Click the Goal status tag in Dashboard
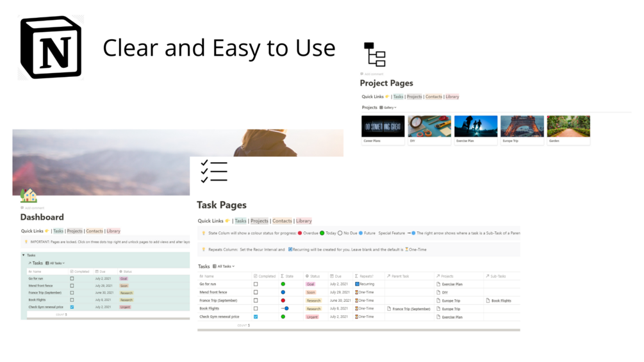This screenshot has width=644, height=362. [x=124, y=279]
